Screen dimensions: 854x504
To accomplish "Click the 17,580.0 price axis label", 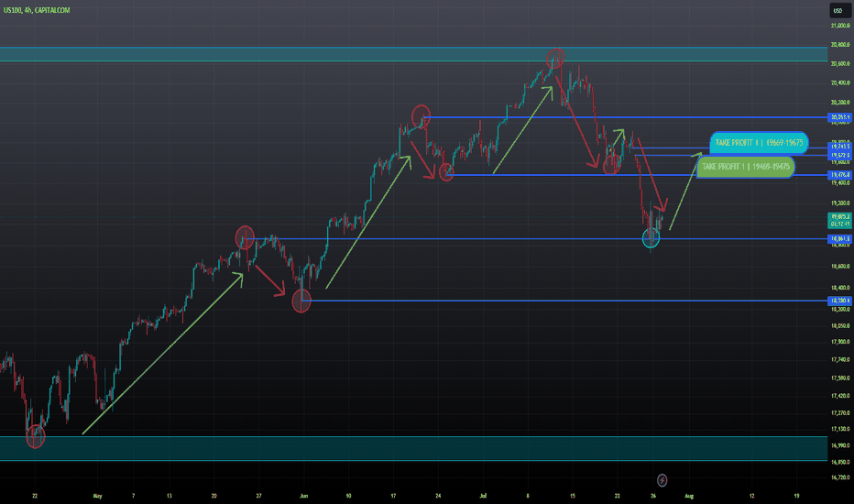I will [x=840, y=378].
